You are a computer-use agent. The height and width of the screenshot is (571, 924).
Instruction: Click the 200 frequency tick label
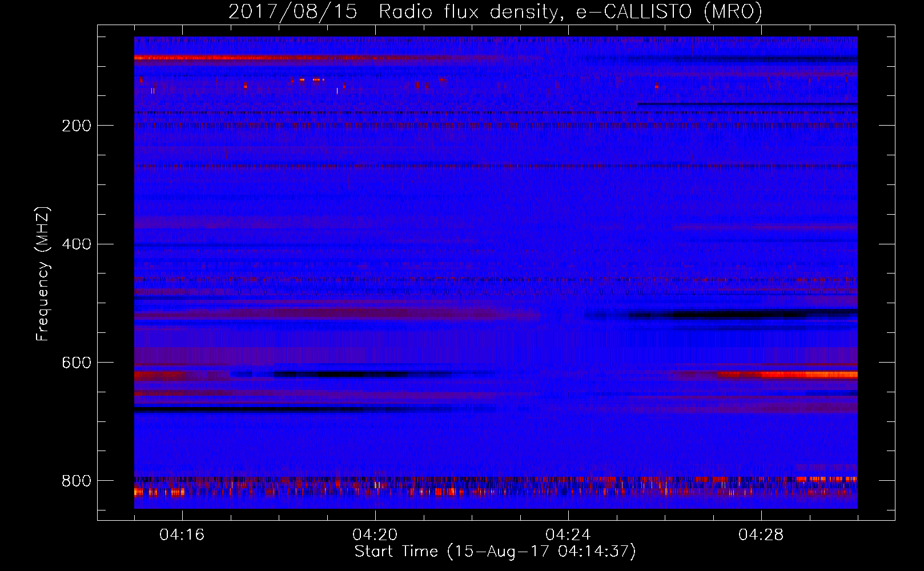(x=77, y=126)
